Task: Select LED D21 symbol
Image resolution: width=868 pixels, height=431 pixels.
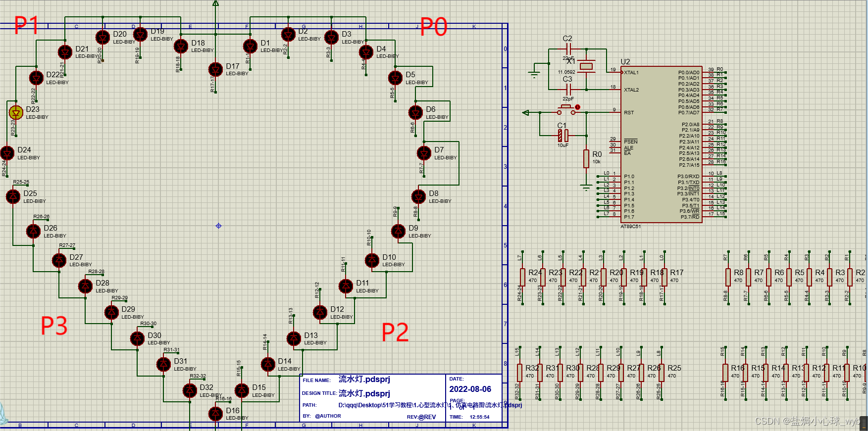Action: 65,52
